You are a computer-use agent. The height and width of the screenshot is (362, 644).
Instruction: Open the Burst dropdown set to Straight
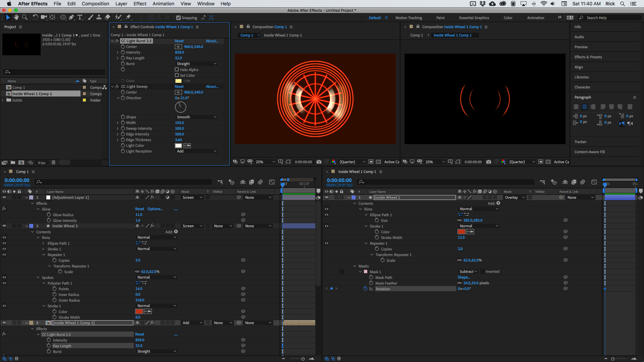(x=196, y=64)
